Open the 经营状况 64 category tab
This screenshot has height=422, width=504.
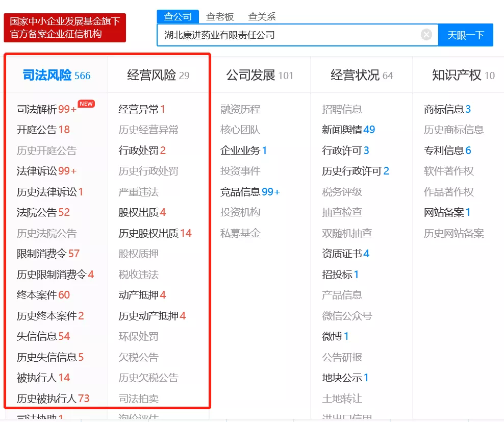362,75
